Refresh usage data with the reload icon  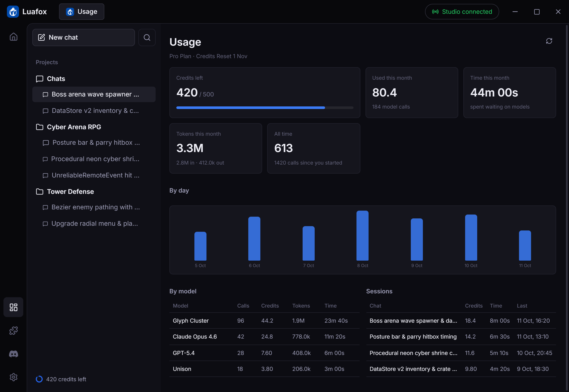tap(549, 41)
